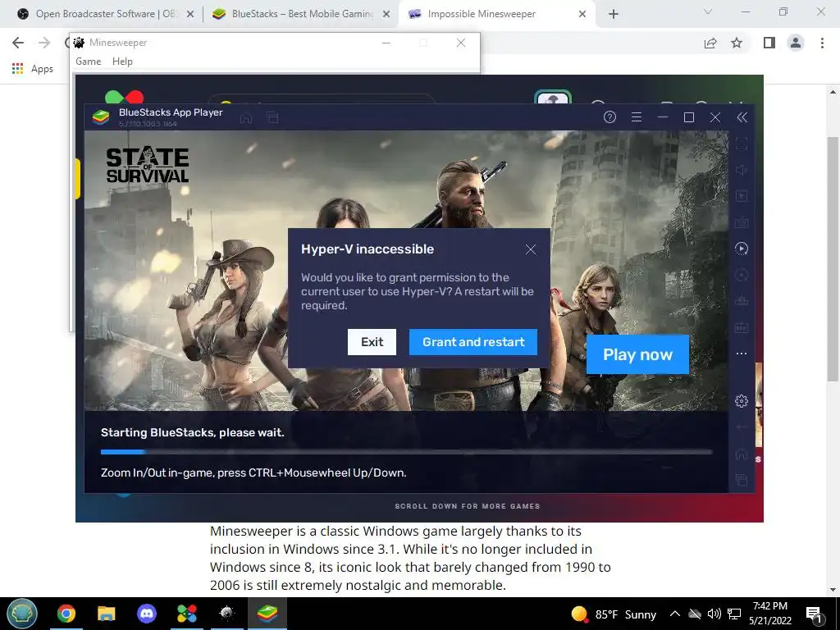The image size is (840, 630).
Task: Click cursor lock icon in BlueStacks sidebar
Action: tap(742, 196)
